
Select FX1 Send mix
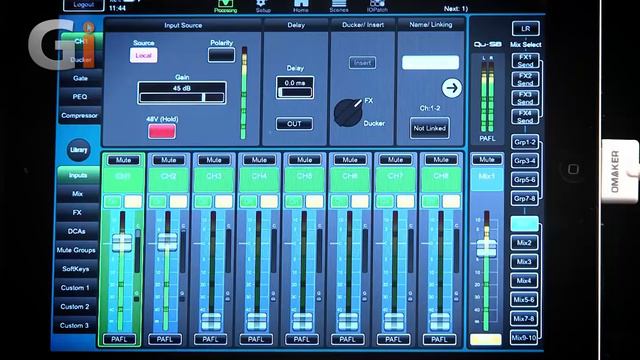(x=525, y=60)
